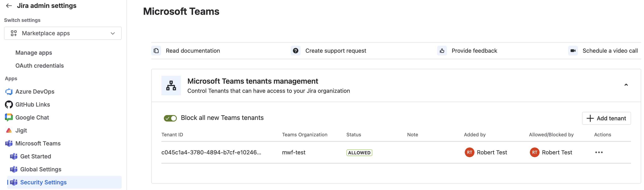This screenshot has width=644, height=190.
Task: Click the Provide feedback thumbs-up icon
Action: (x=442, y=51)
